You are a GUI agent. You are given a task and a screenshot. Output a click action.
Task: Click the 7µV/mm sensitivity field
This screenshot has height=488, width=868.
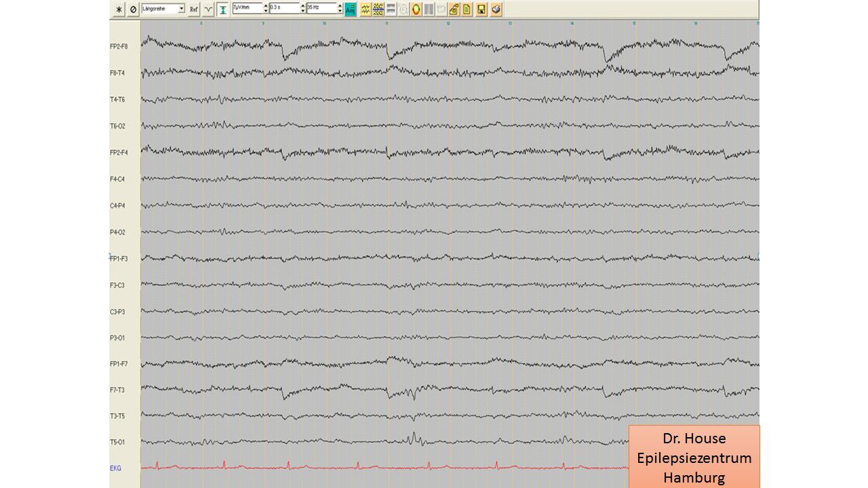(246, 9)
